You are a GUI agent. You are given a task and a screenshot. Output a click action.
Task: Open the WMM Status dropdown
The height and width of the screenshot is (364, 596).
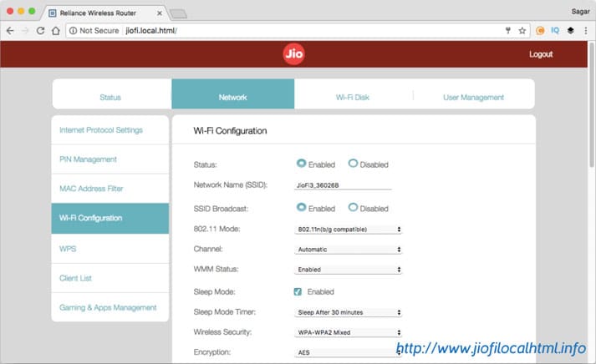[x=348, y=270]
